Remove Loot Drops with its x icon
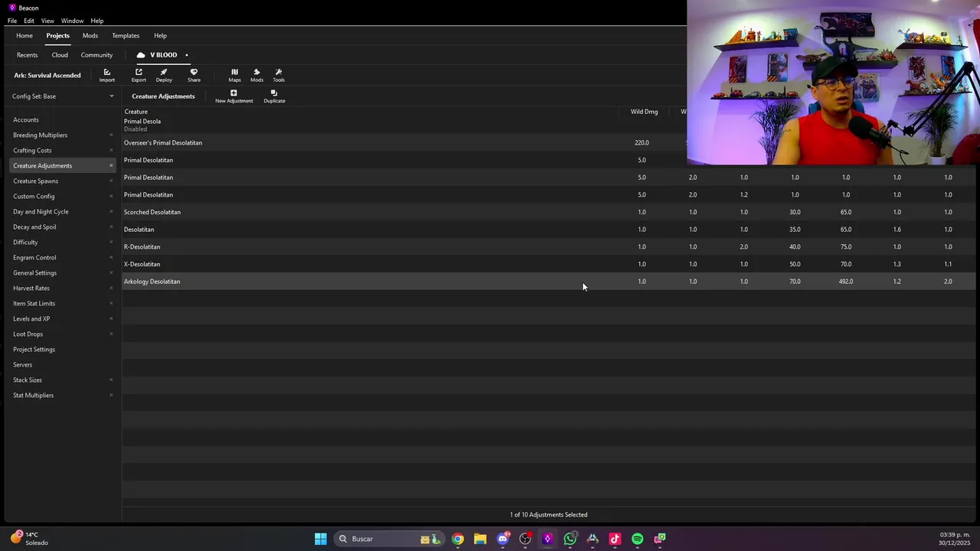This screenshot has height=551, width=980. (111, 334)
